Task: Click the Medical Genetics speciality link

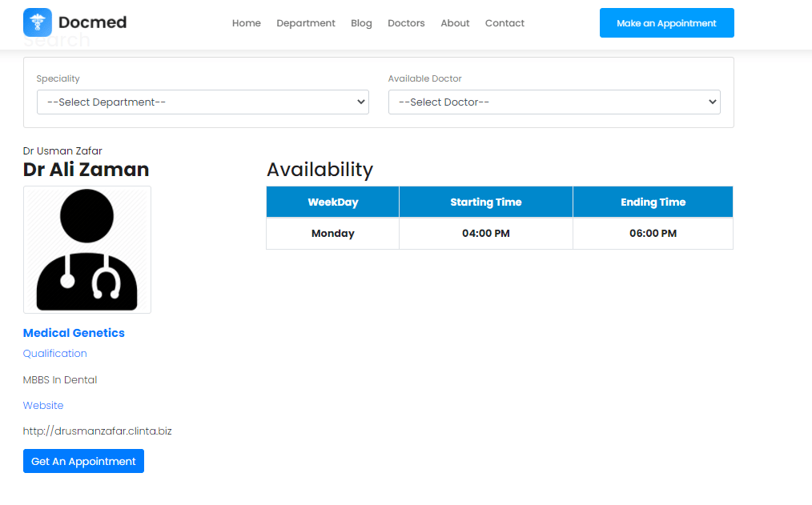Action: tap(74, 333)
